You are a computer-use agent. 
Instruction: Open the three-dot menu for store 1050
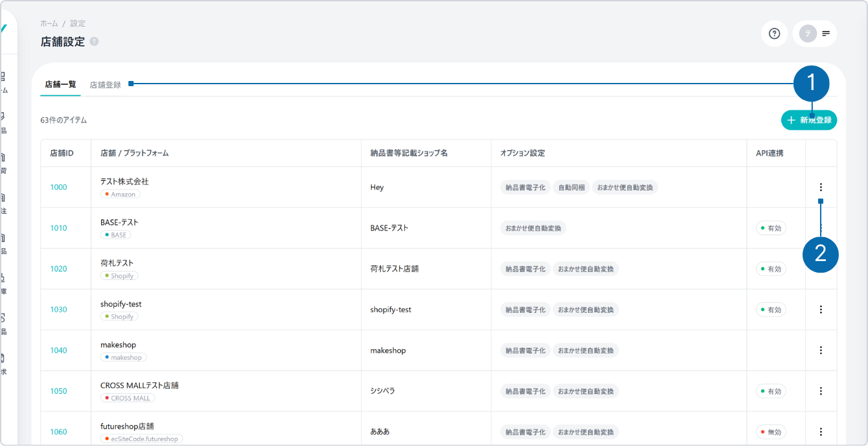[x=821, y=391]
